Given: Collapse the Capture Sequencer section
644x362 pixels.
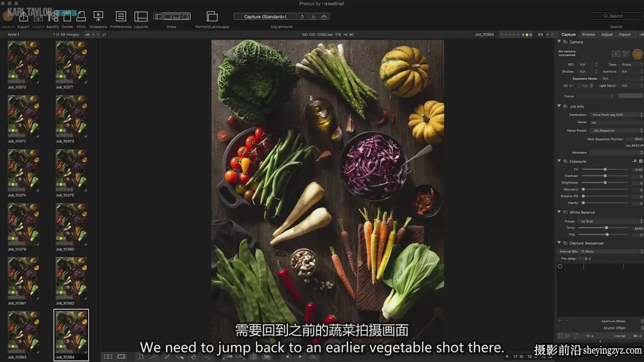Looking at the screenshot, I should click(559, 243).
